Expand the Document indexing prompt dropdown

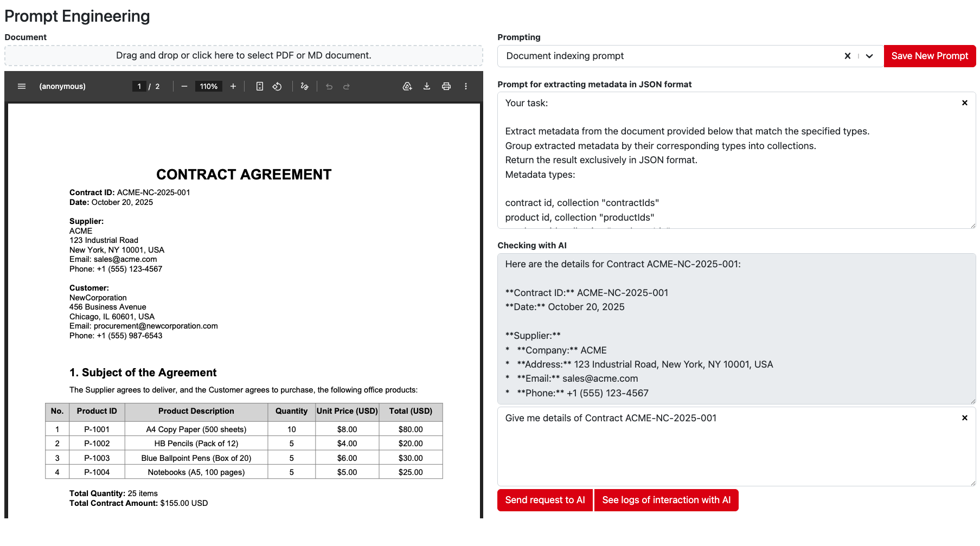(x=869, y=56)
